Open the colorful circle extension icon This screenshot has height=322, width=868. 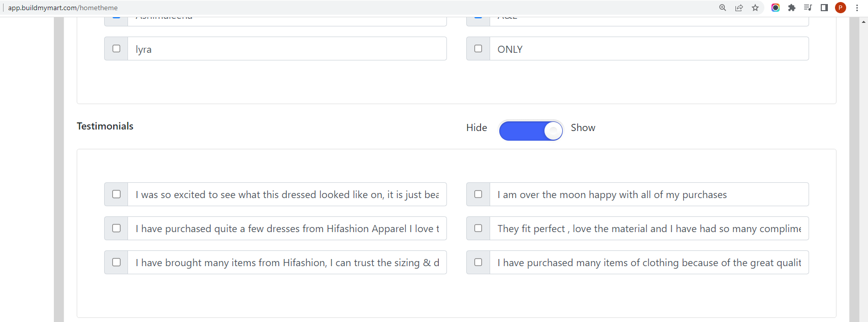776,8
